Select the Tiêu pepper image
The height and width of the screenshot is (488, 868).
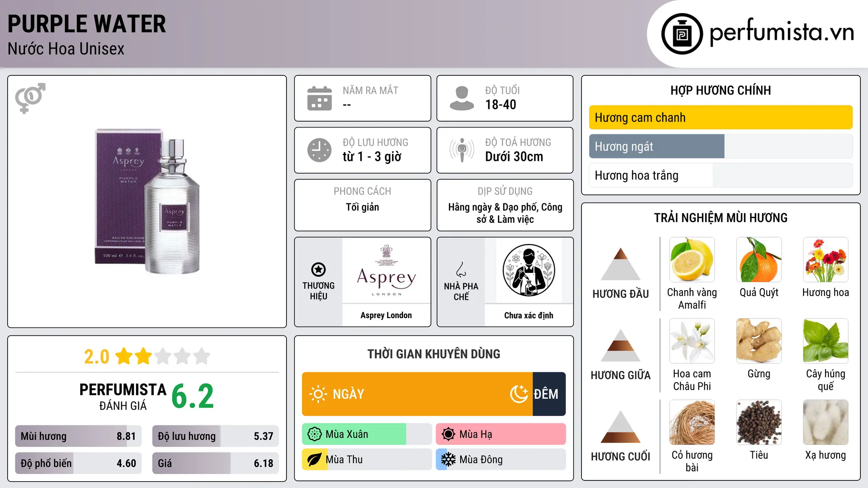point(759,422)
